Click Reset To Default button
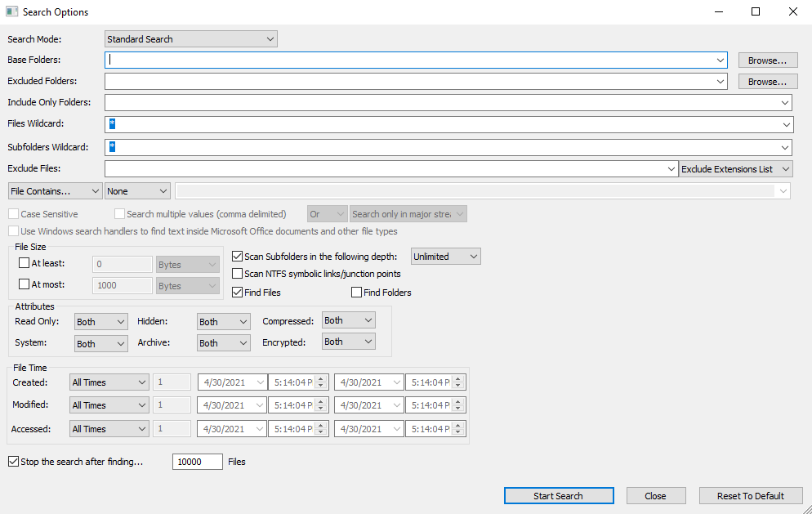Viewport: 812px width, 514px height. (x=751, y=496)
